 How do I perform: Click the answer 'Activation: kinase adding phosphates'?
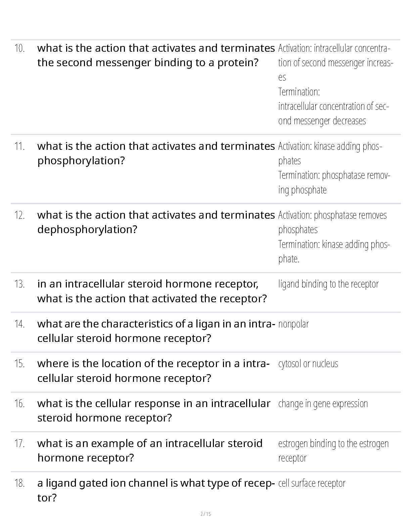click(x=330, y=153)
